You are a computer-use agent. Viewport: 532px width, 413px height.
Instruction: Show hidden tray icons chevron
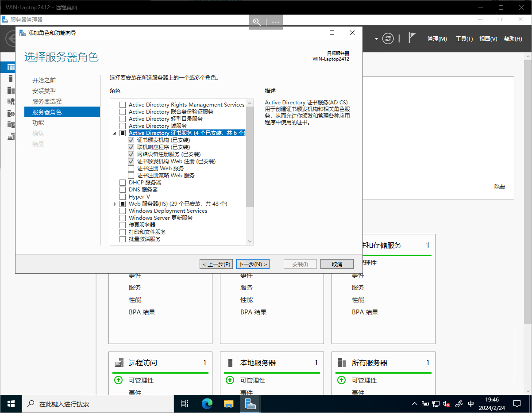click(415, 404)
